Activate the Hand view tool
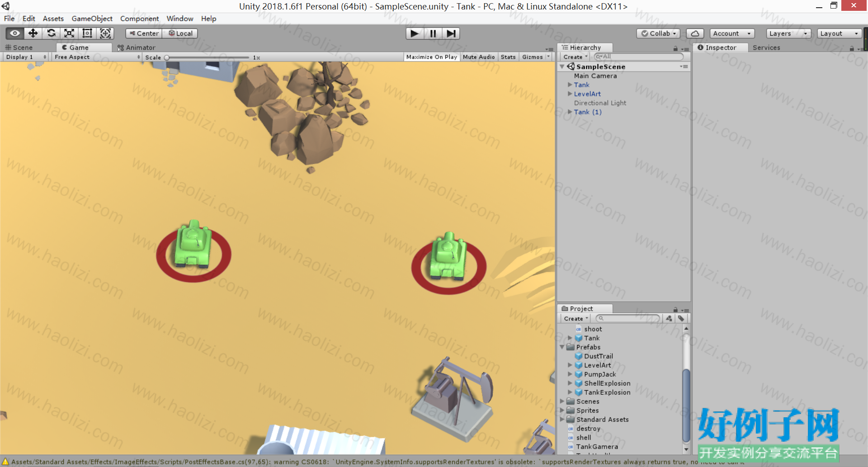Viewport: 868px width, 467px height. pyautogui.click(x=15, y=33)
